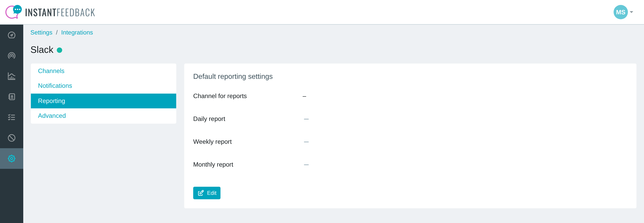Open the broadcast signal icon in sidebar
Viewport: 644px width, 223px height.
[11, 56]
